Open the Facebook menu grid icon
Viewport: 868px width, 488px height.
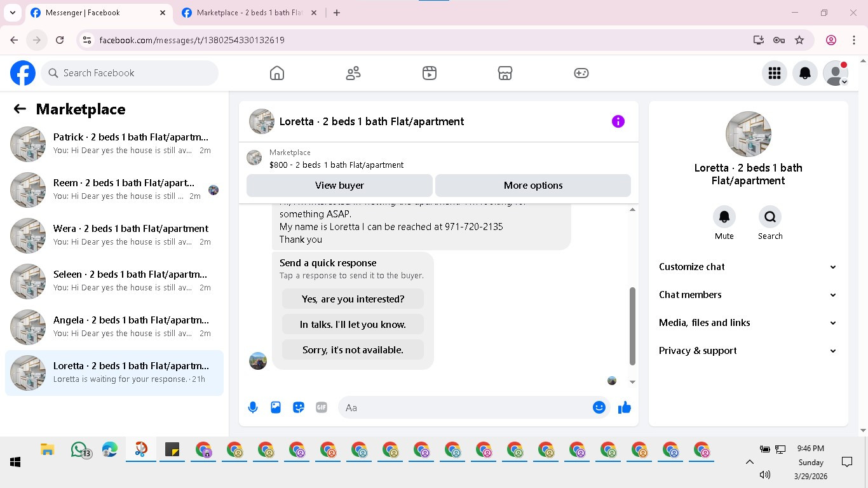click(775, 73)
